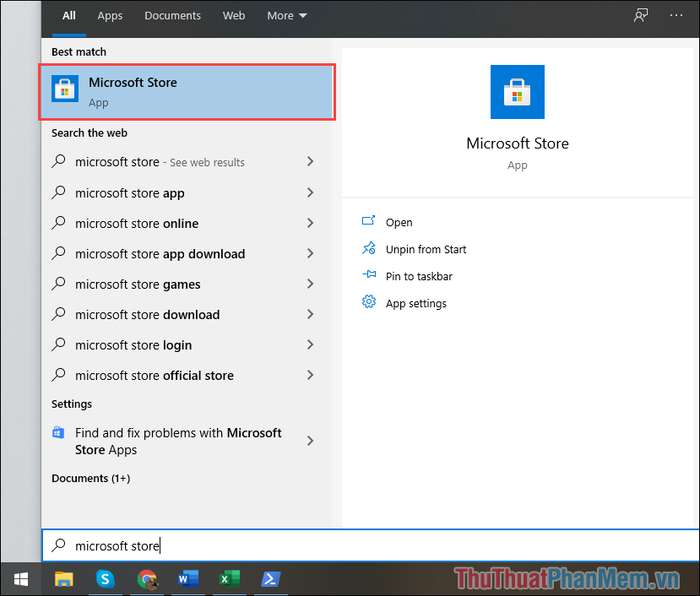Image resolution: width=700 pixels, height=596 pixels.
Task: Open App settings for Microsoft Store
Action: (416, 304)
